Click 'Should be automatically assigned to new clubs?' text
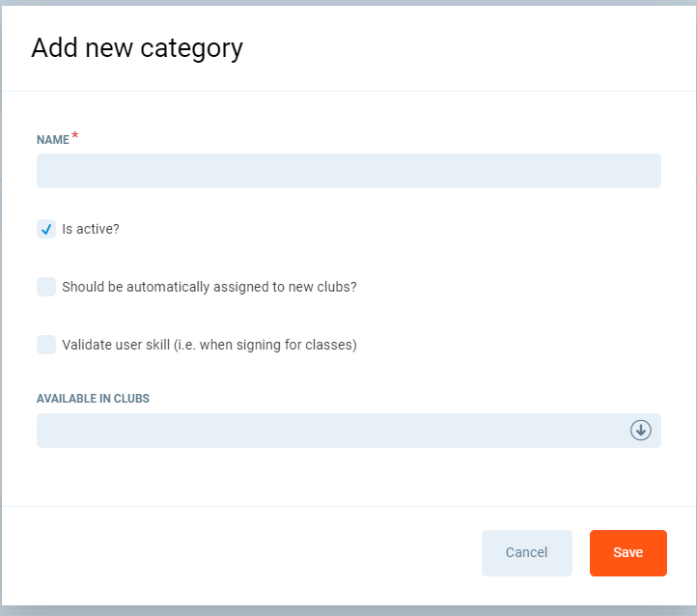 coord(209,287)
